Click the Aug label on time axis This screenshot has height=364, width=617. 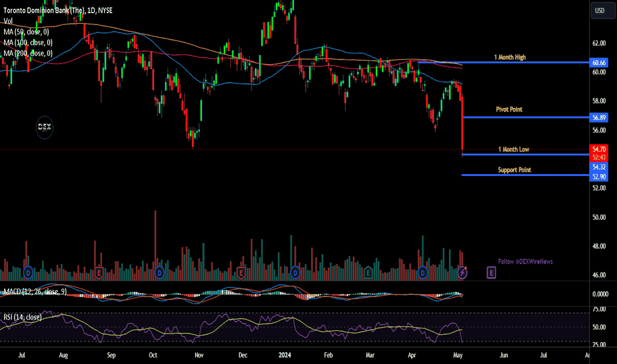[x=64, y=355]
